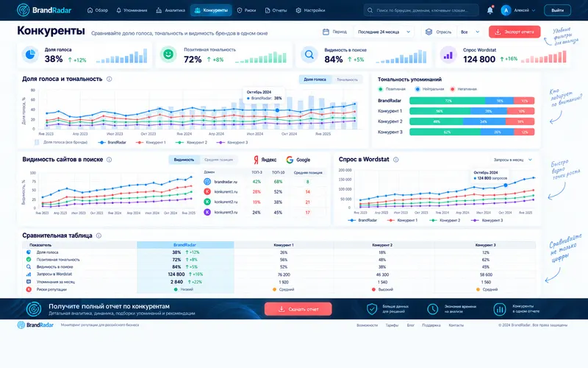Viewport: 588px width, 368px height.
Task: Open the Настройки nav tab
Action: (310, 10)
